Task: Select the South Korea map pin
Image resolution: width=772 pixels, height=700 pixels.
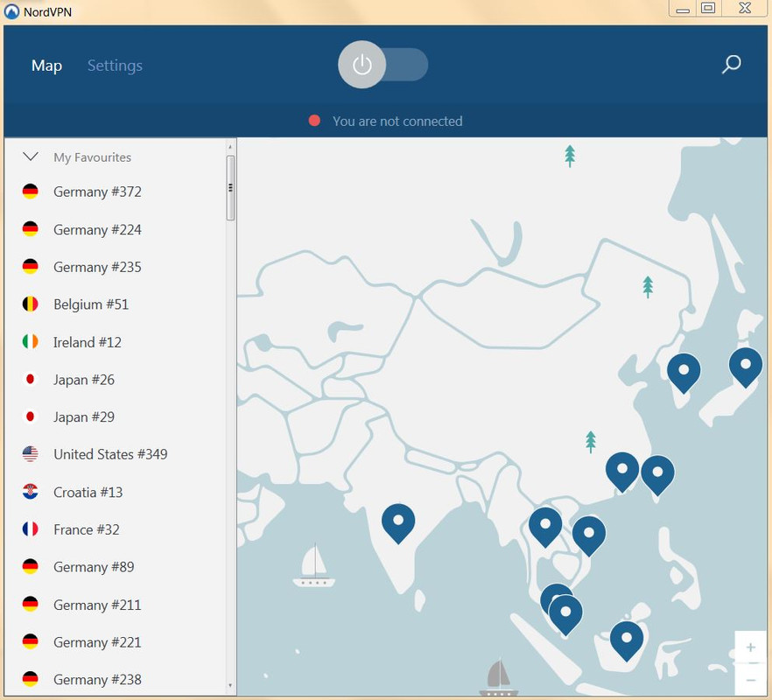Action: click(x=684, y=373)
